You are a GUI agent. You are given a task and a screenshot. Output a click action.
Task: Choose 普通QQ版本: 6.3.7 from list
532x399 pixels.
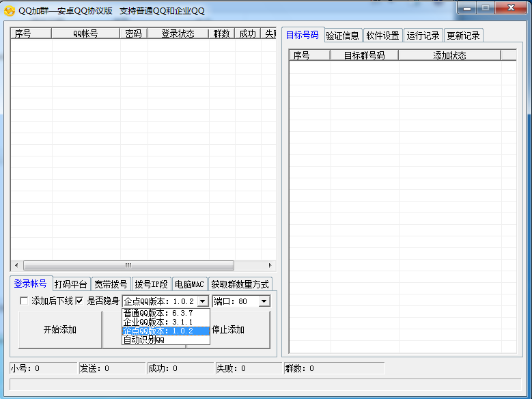tap(165, 313)
